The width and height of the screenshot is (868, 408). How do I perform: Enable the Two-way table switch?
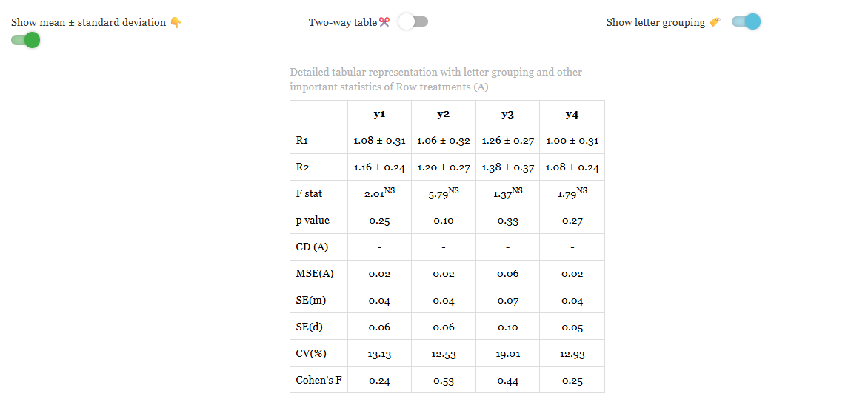[413, 21]
